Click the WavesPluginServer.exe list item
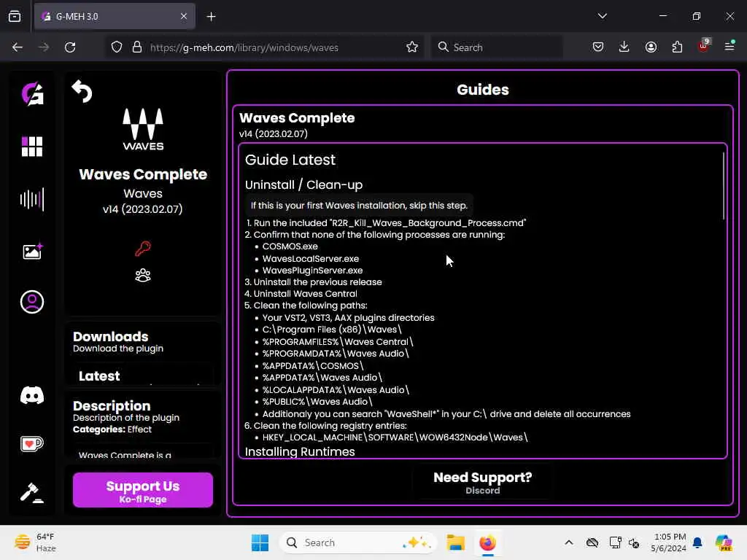 [x=312, y=271]
